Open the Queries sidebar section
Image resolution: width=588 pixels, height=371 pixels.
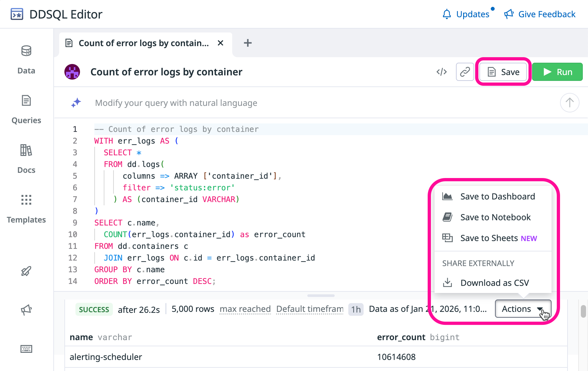pyautogui.click(x=26, y=109)
